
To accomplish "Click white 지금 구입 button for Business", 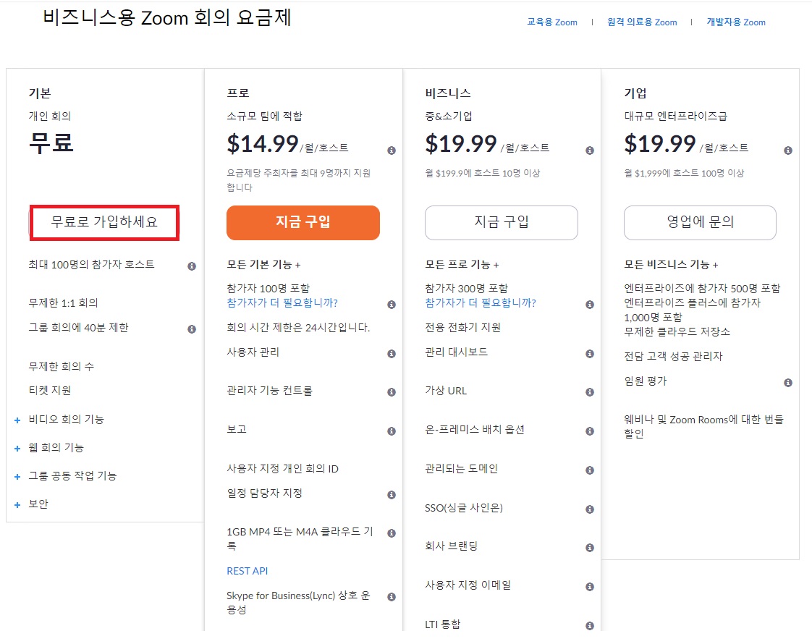I will tap(502, 223).
